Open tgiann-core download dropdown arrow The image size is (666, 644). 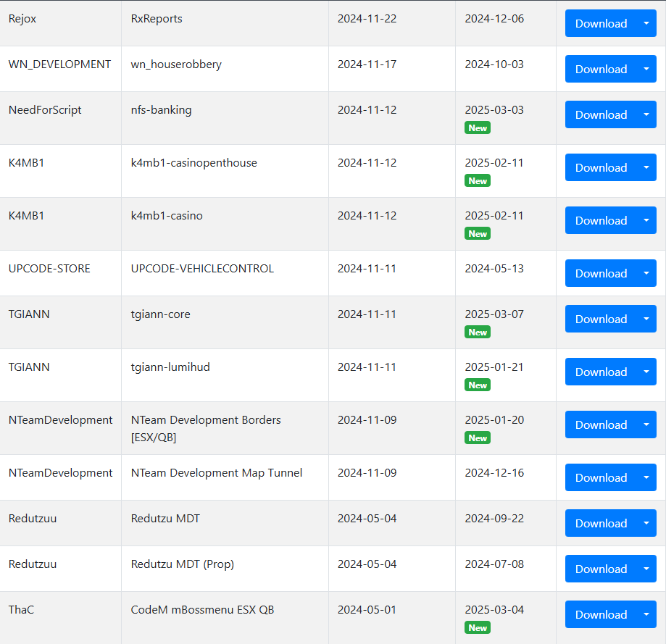(646, 319)
